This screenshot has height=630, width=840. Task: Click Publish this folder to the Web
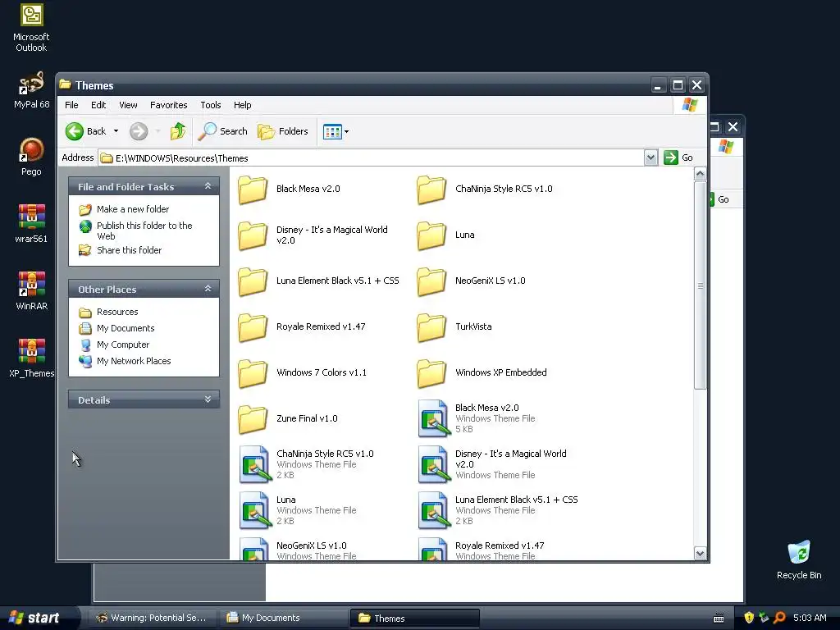tap(135, 231)
